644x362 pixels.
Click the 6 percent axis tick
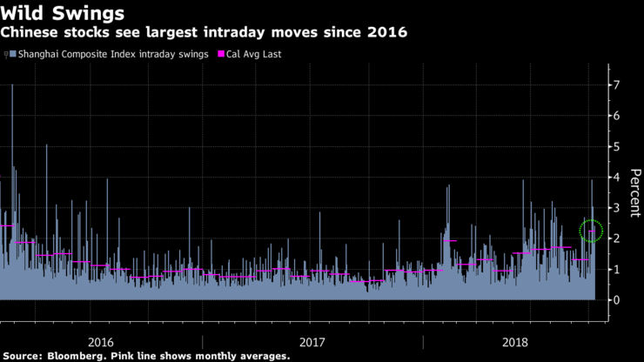tap(616, 116)
